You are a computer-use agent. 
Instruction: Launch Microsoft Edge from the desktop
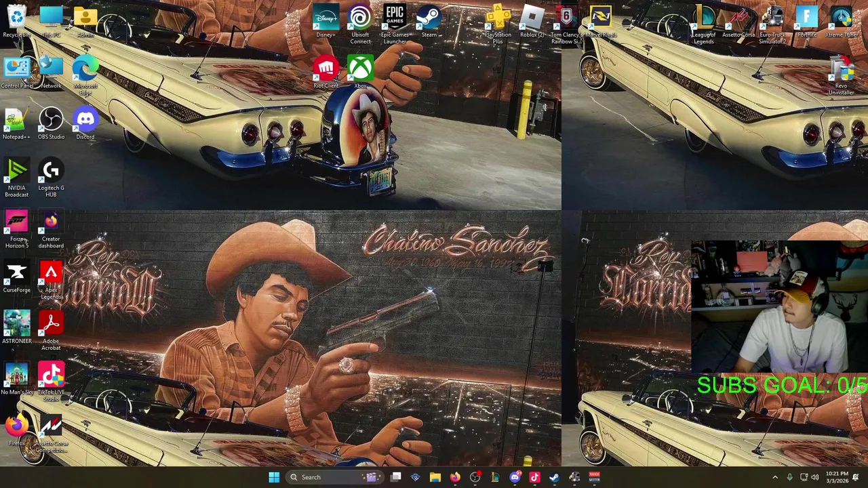tap(85, 76)
